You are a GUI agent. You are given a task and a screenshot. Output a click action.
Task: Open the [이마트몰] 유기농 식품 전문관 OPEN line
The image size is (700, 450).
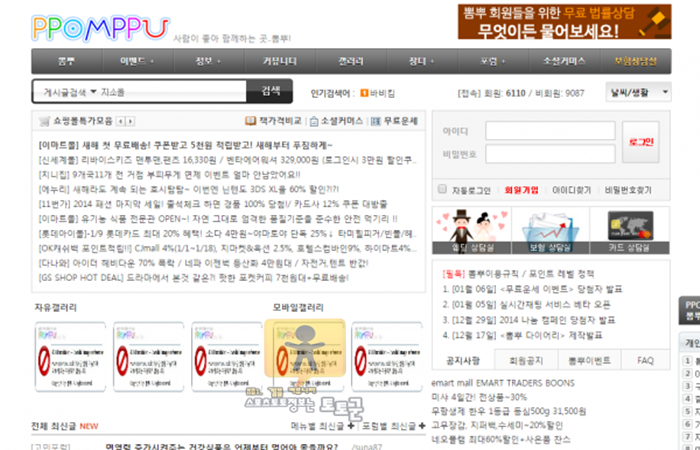click(x=218, y=219)
